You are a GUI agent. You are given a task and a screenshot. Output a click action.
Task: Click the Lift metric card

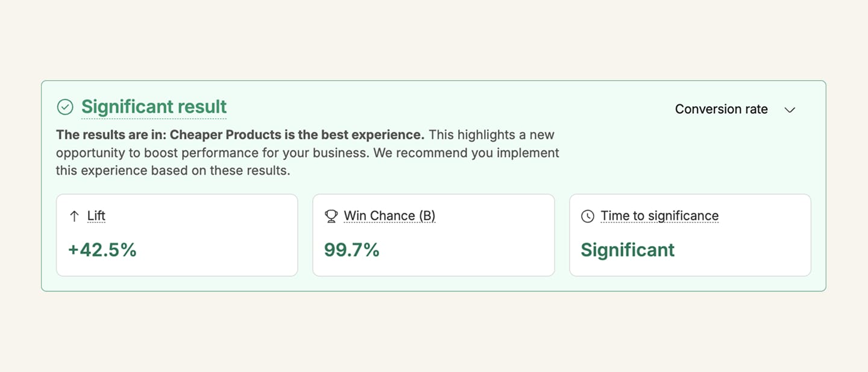pyautogui.click(x=177, y=235)
